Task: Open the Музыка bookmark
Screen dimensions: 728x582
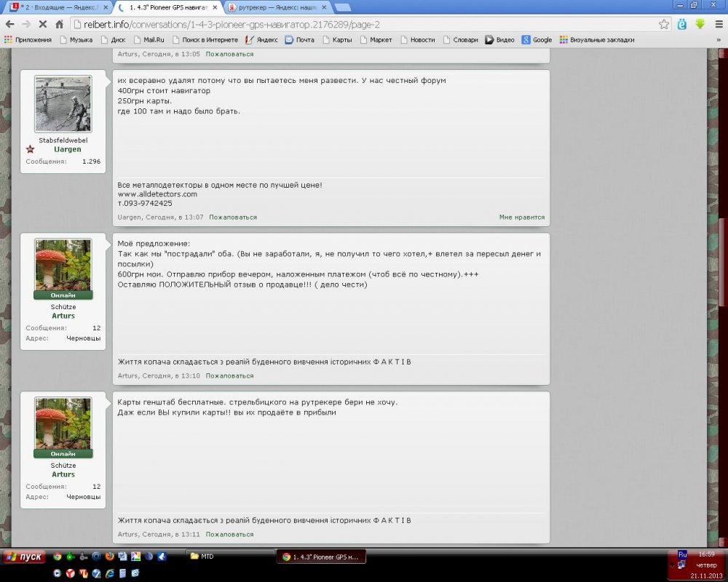Action: coord(76,40)
